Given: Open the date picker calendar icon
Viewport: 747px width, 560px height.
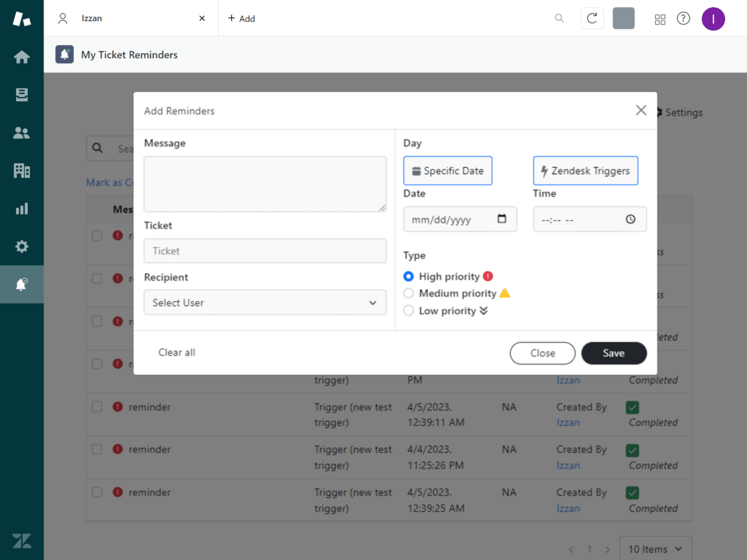Looking at the screenshot, I should pyautogui.click(x=502, y=219).
